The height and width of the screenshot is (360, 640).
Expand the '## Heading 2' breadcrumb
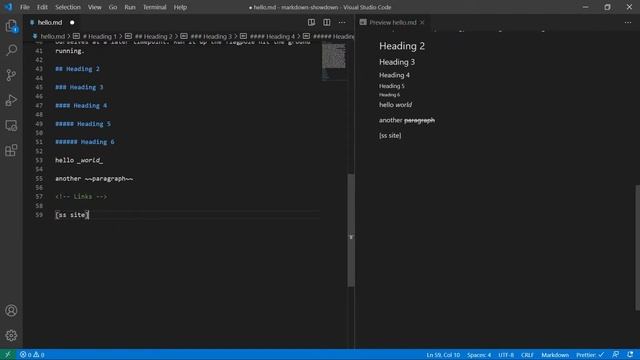tap(153, 36)
